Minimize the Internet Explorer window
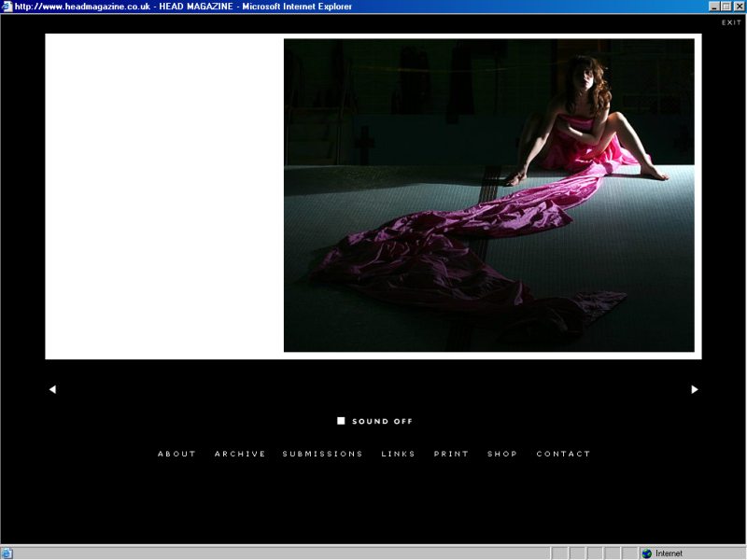Viewport: 747px width, 560px height. click(x=714, y=7)
